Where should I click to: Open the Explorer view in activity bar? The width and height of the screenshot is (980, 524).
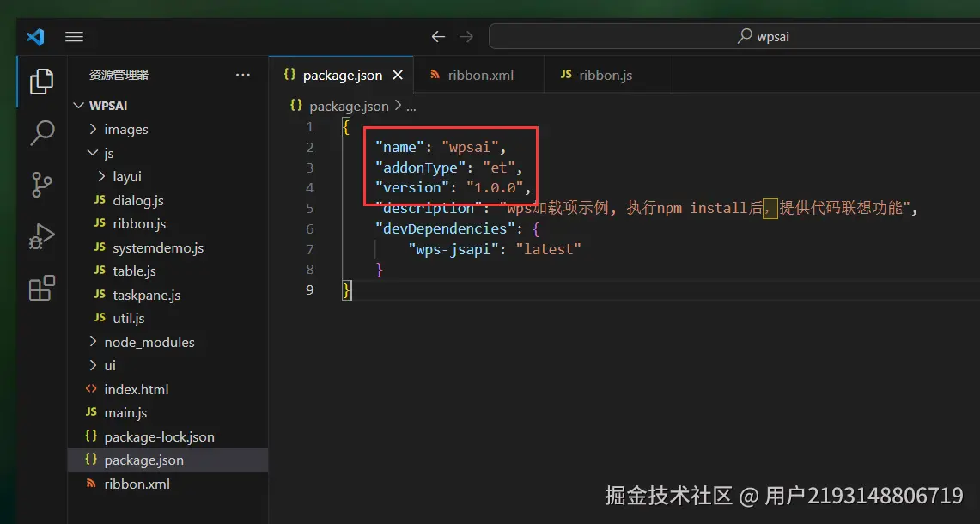pos(42,82)
